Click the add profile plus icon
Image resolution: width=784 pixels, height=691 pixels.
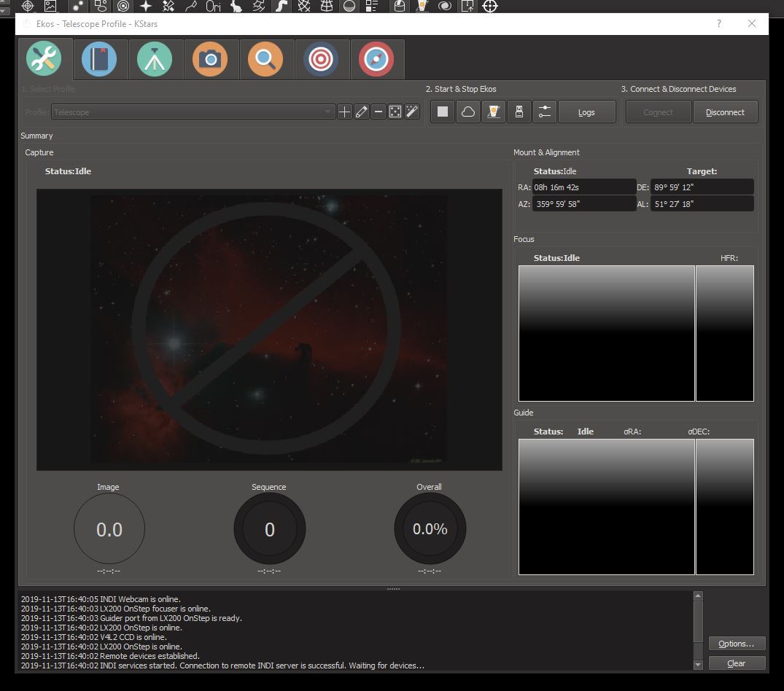tap(344, 112)
